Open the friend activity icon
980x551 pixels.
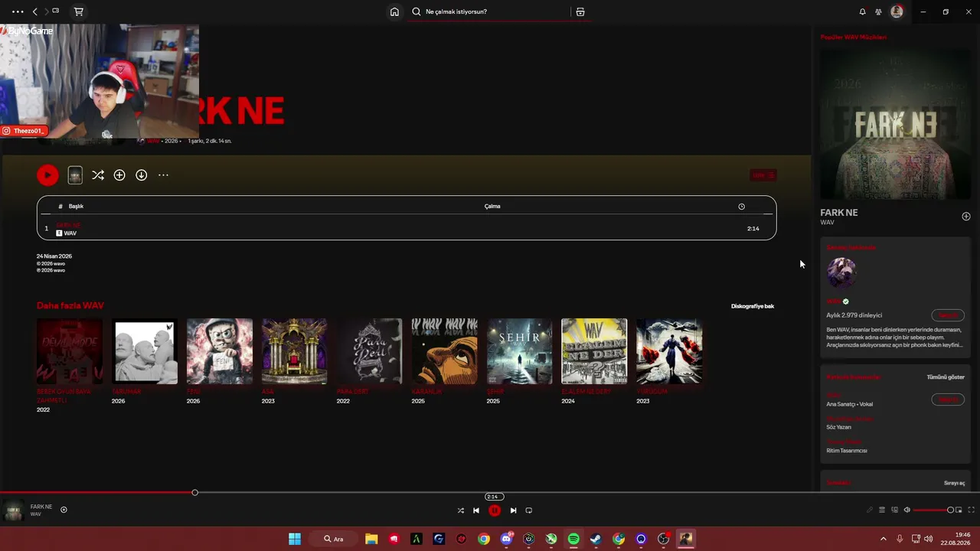(x=878, y=11)
